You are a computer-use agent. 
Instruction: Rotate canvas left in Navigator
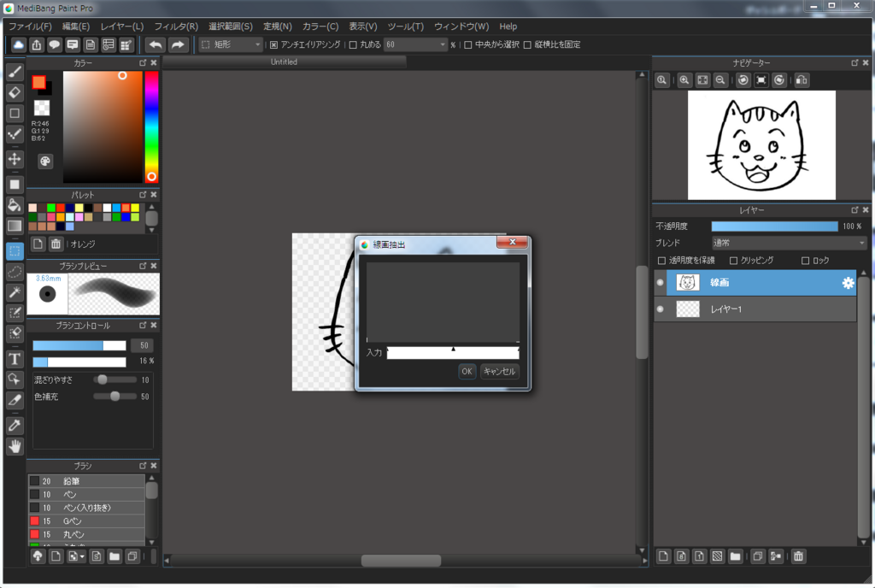click(x=743, y=79)
